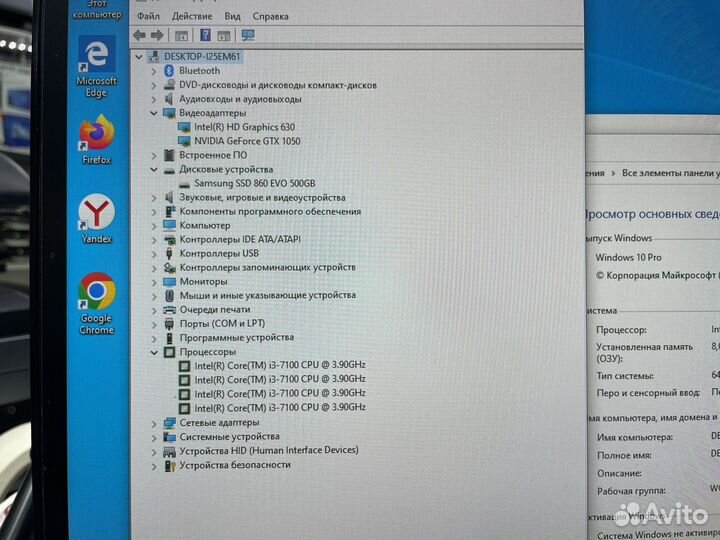Expand the Bluetooth category
Viewport: 720px width, 540px height.
(x=154, y=71)
